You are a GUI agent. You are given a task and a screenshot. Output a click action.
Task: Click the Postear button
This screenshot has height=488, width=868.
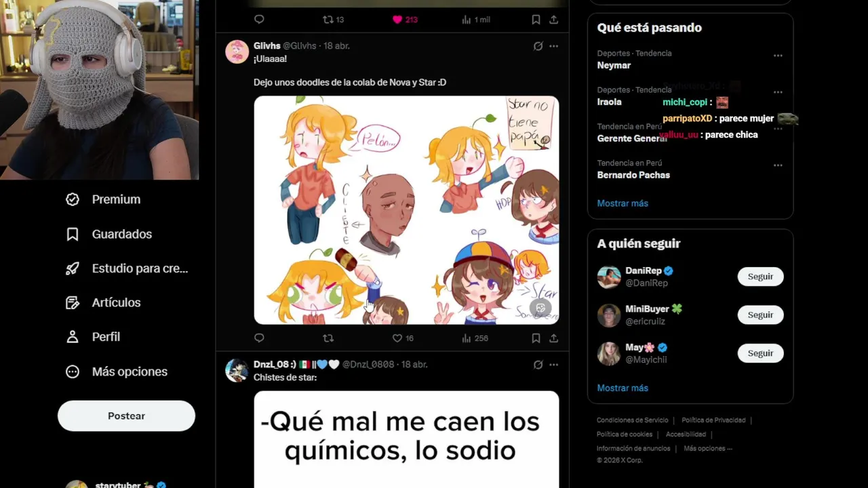[x=126, y=416]
